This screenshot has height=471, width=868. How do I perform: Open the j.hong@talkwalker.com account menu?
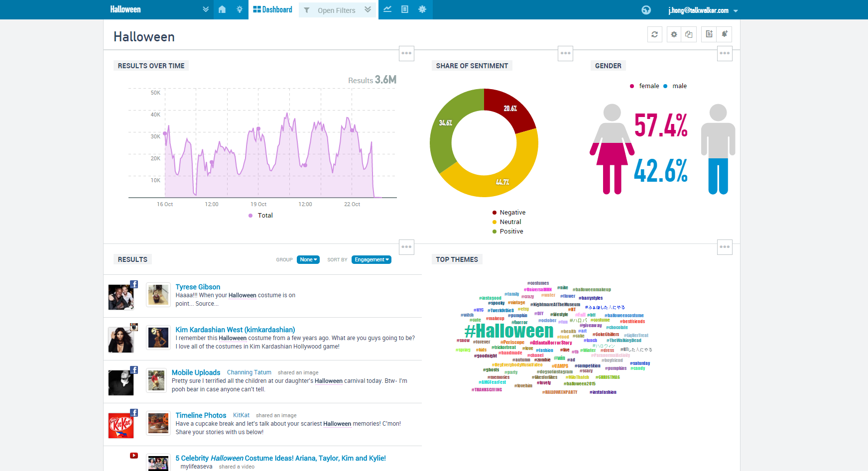coord(702,10)
